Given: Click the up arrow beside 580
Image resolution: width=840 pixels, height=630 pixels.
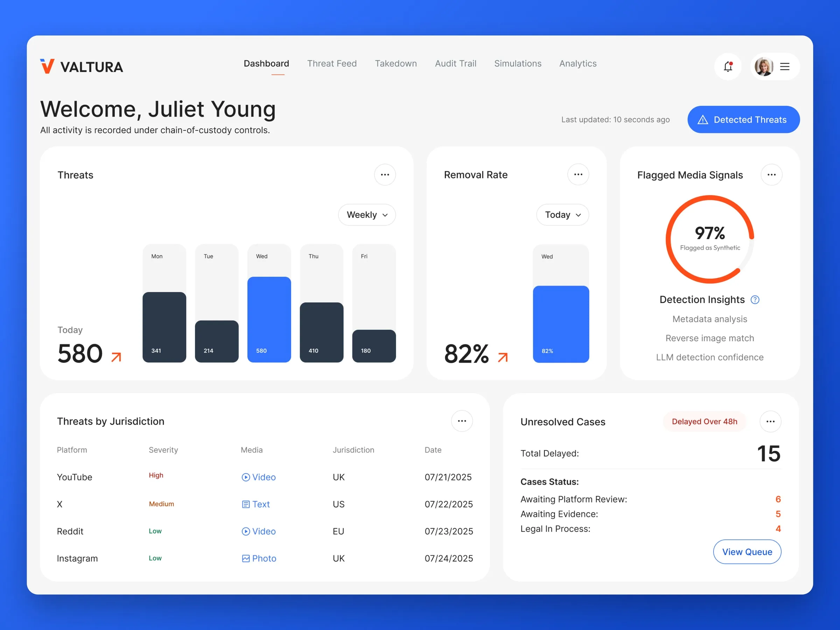Looking at the screenshot, I should tap(116, 357).
